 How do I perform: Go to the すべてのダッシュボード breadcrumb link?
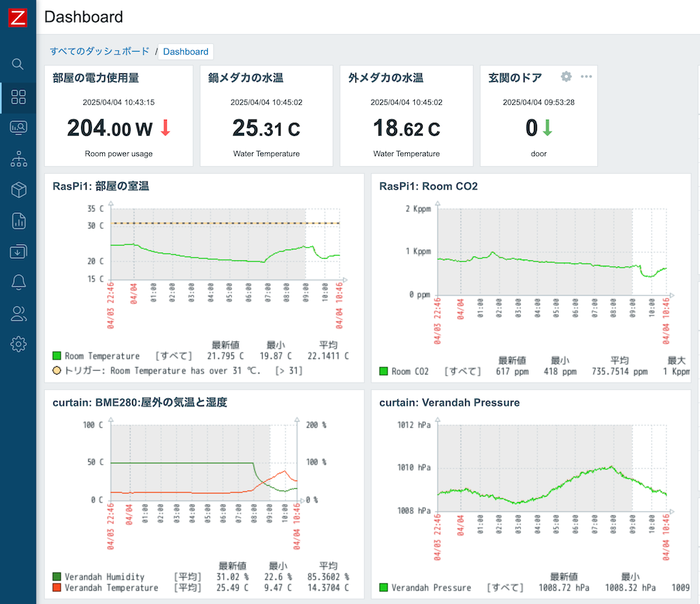[100, 52]
